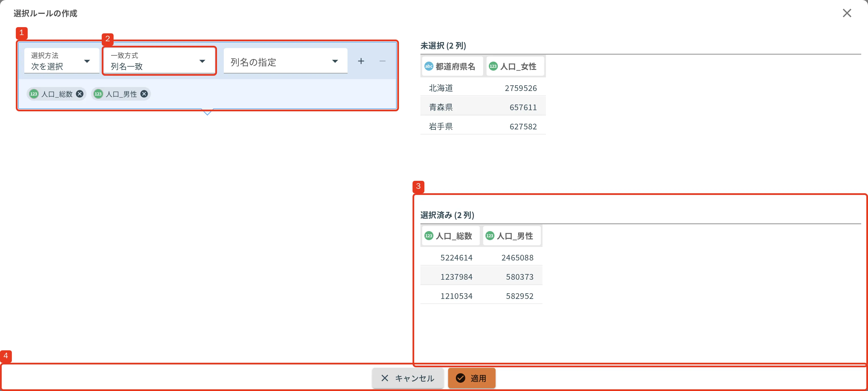Screen dimensions: 868x391
Task: Click the value 657611
Action: [x=523, y=107]
